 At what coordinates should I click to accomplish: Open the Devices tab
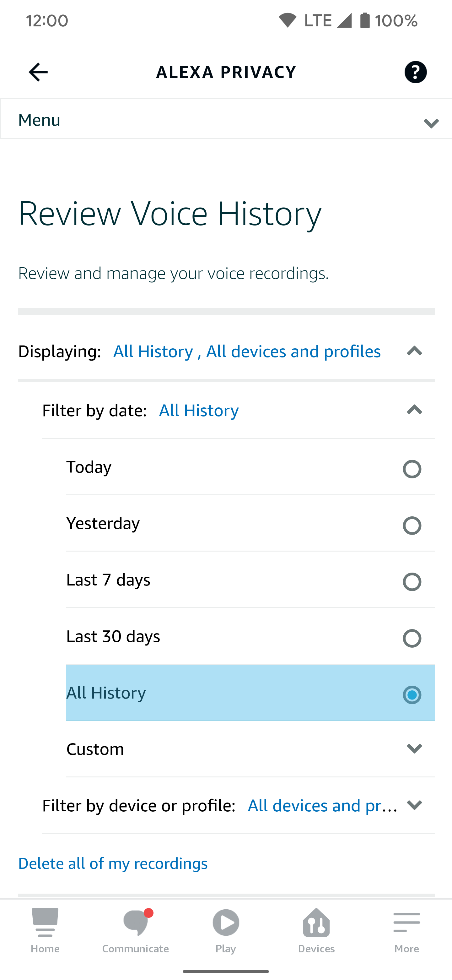tap(316, 931)
